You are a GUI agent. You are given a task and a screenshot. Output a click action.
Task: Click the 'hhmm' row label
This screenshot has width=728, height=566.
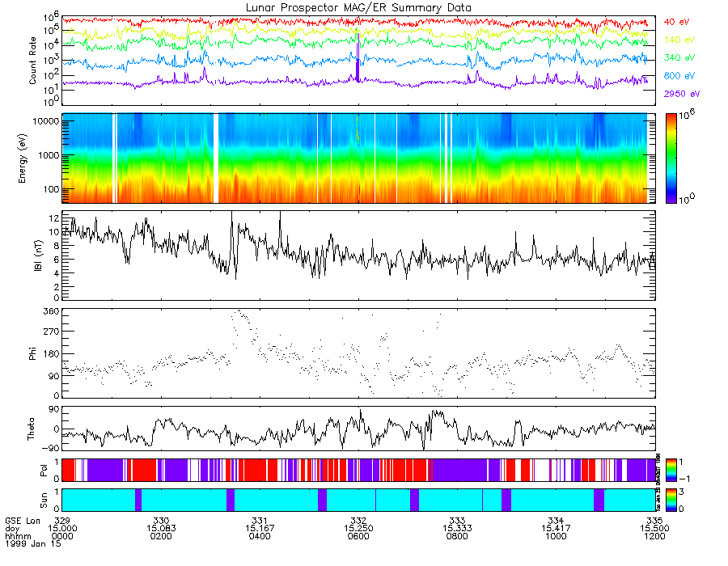pos(18,536)
